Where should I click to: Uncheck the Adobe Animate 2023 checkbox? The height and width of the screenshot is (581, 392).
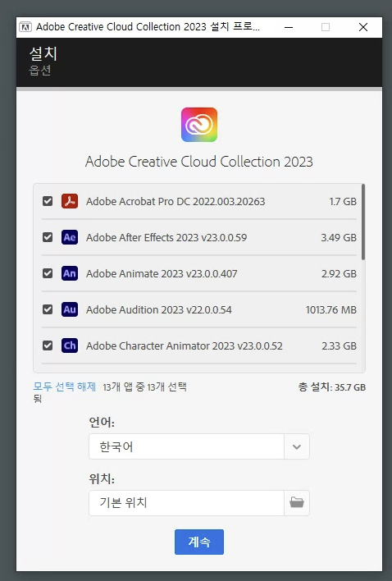[48, 273]
